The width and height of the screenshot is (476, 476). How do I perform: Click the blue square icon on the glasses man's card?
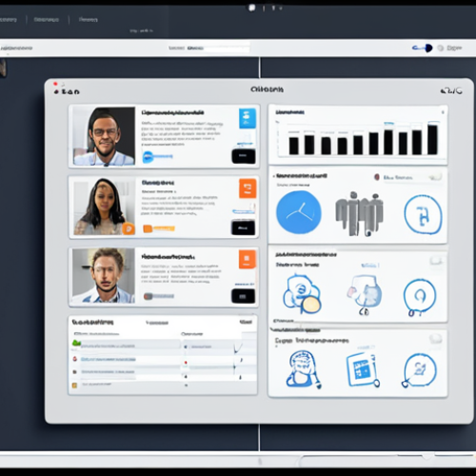(248, 118)
